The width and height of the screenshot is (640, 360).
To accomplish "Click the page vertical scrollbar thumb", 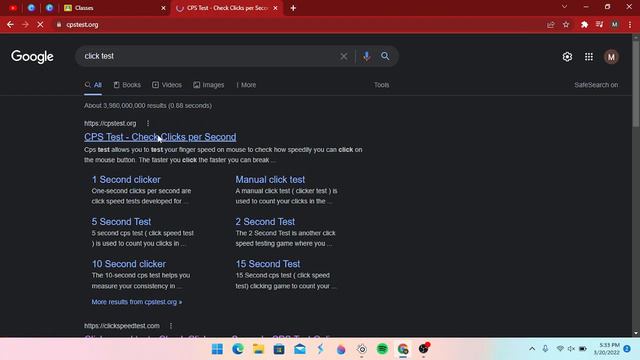I will [636, 84].
